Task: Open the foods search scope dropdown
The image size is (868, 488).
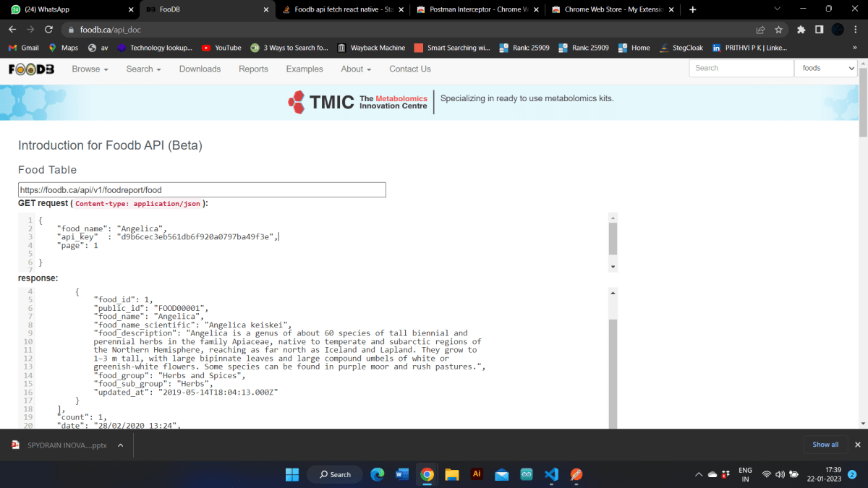Action: click(x=826, y=68)
